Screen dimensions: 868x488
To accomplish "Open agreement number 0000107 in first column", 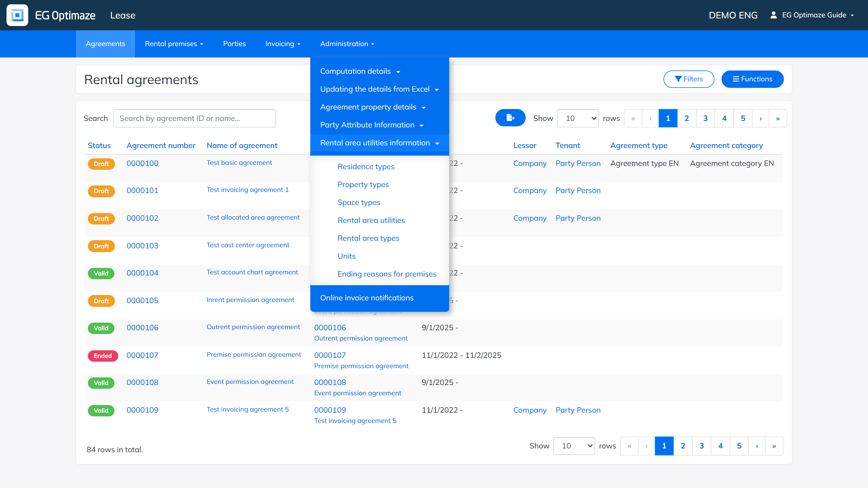I will [142, 355].
